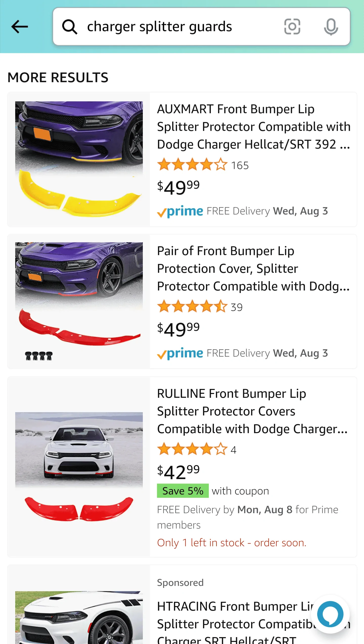Image resolution: width=364 pixels, height=644 pixels.
Task: Open the RULLINE Front Bumper Lip listing
Action: coord(252,411)
